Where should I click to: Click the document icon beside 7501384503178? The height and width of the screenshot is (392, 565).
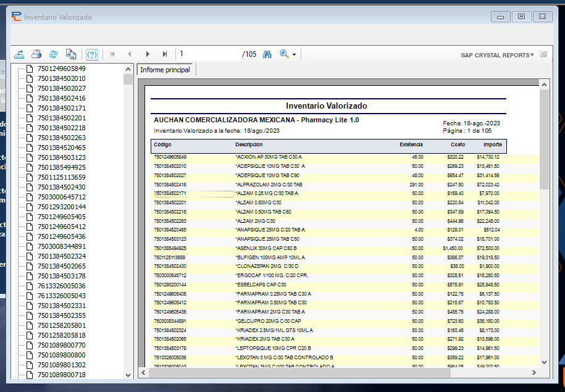30,276
